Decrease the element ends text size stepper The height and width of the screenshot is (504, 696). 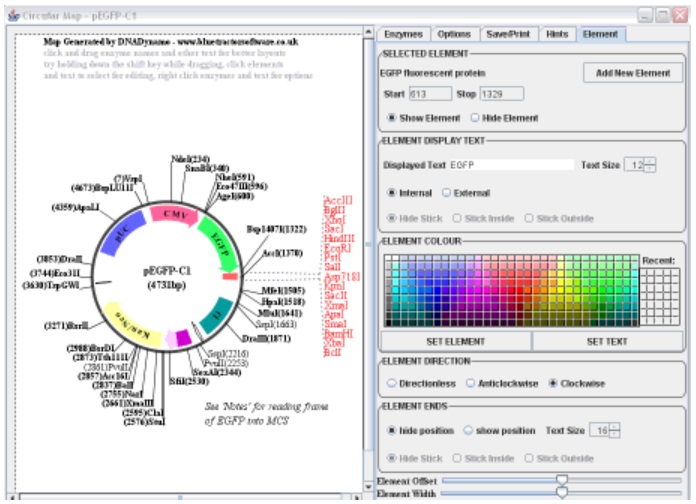[x=615, y=434]
